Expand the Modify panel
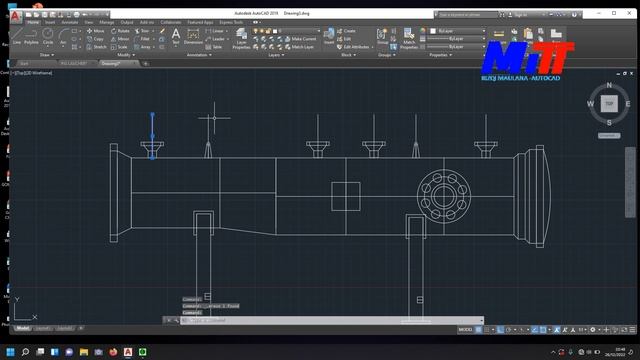 pyautogui.click(x=126, y=55)
